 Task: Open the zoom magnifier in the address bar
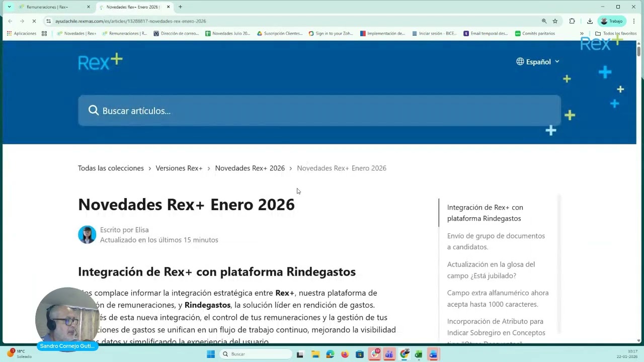click(x=544, y=21)
